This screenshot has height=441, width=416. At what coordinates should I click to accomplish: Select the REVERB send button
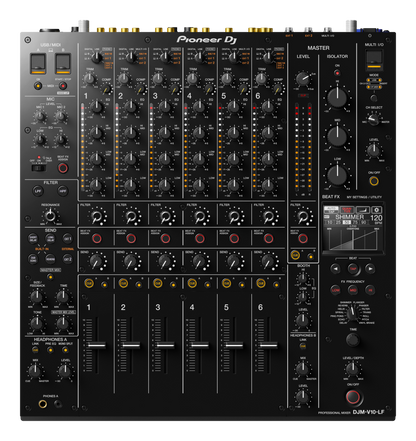click(50, 259)
